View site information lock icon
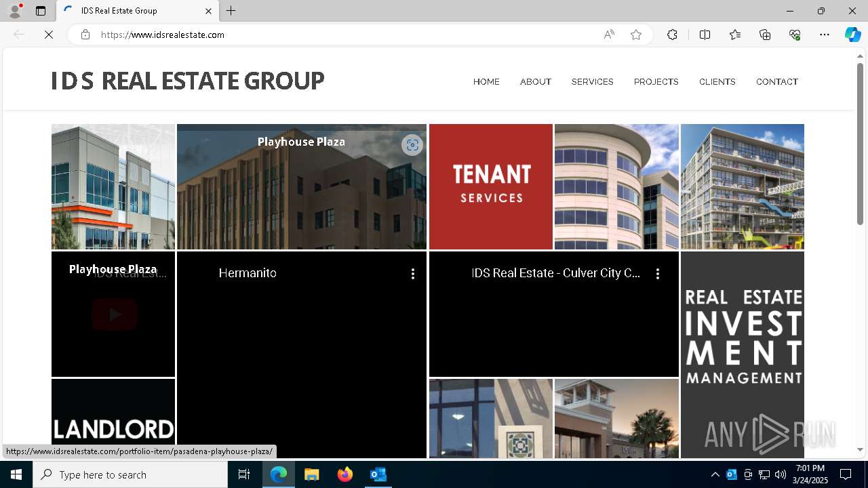The height and width of the screenshot is (488, 868). click(x=85, y=35)
